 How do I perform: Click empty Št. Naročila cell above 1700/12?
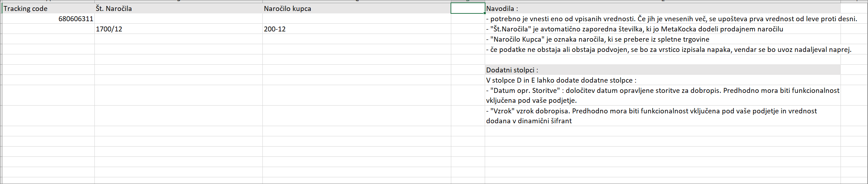(179, 19)
